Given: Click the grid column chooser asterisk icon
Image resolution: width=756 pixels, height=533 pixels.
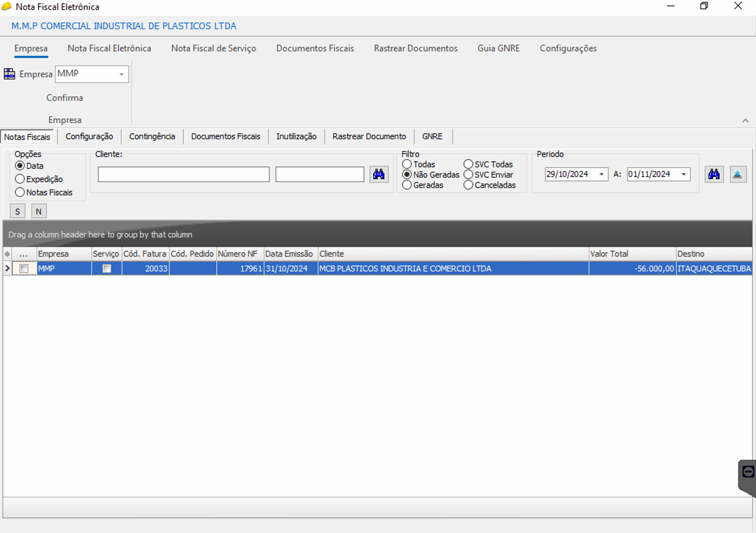Looking at the screenshot, I should click(7, 254).
